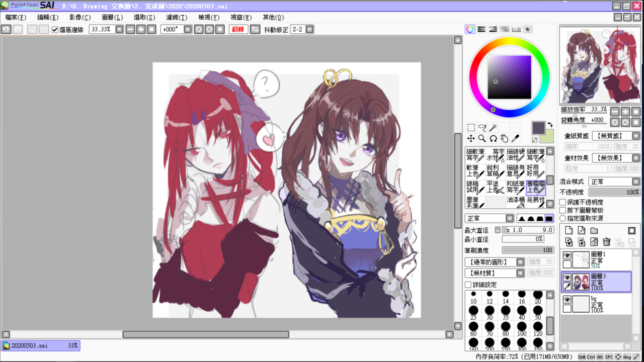Adjust the 筆刷濃度 density slider
Screen dimensions: 644x362
click(528, 250)
